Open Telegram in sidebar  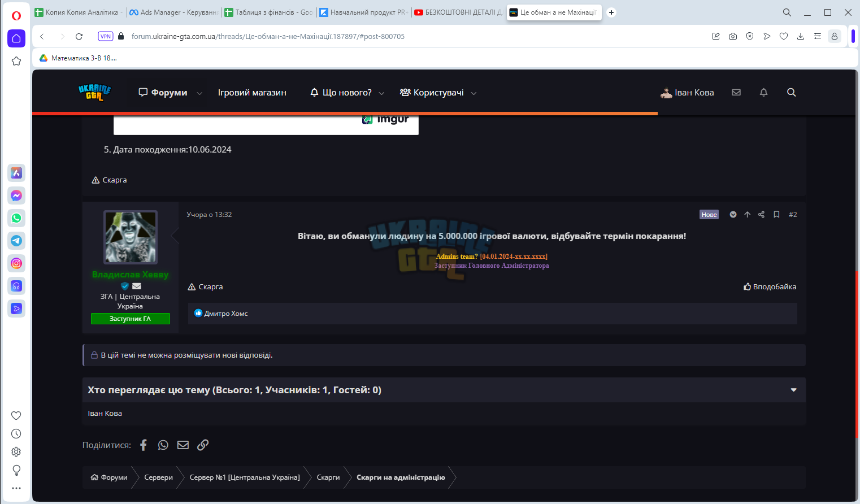(x=16, y=241)
